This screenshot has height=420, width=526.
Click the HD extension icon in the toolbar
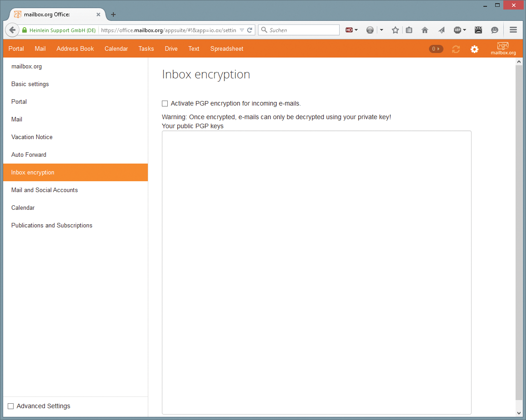348,30
